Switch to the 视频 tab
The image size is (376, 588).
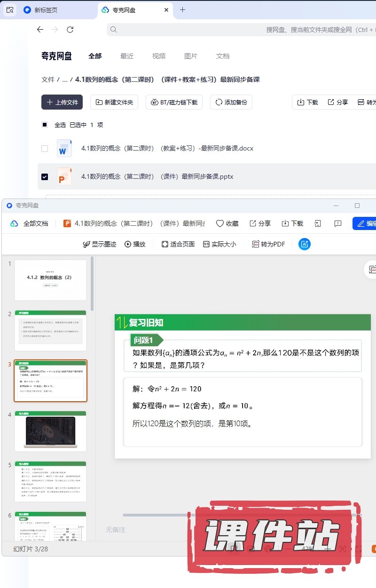click(159, 56)
